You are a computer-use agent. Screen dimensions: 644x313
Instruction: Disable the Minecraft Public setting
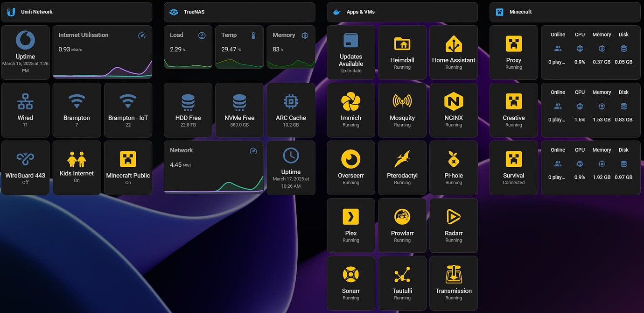pos(127,167)
